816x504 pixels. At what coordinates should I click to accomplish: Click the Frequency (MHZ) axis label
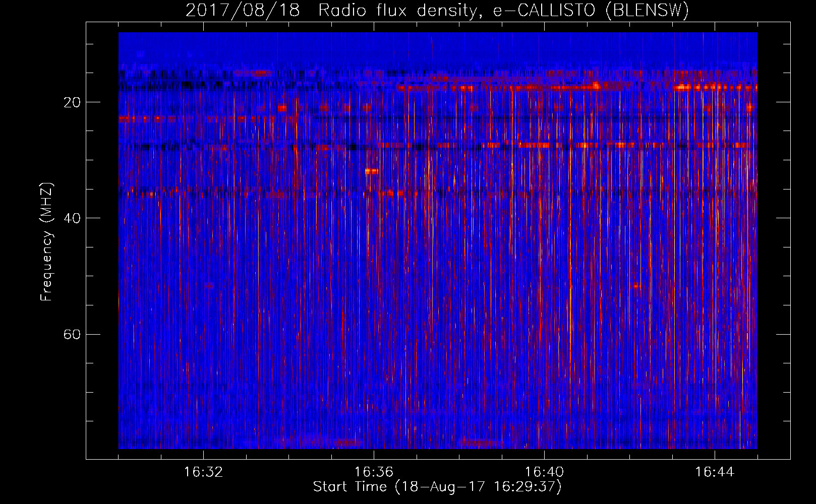click(x=46, y=241)
